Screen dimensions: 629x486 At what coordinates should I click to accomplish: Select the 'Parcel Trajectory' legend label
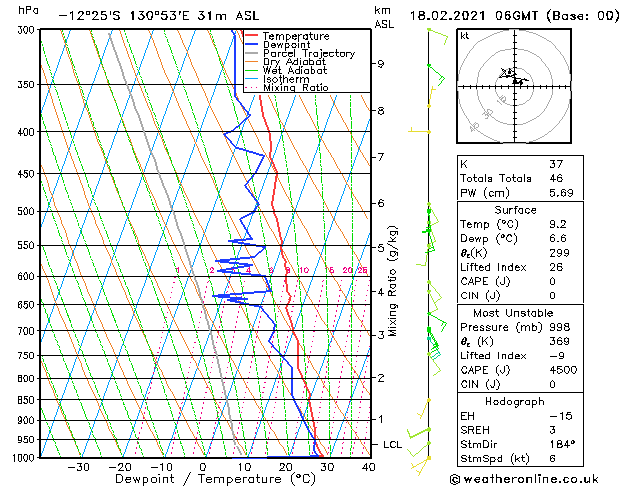click(x=309, y=53)
